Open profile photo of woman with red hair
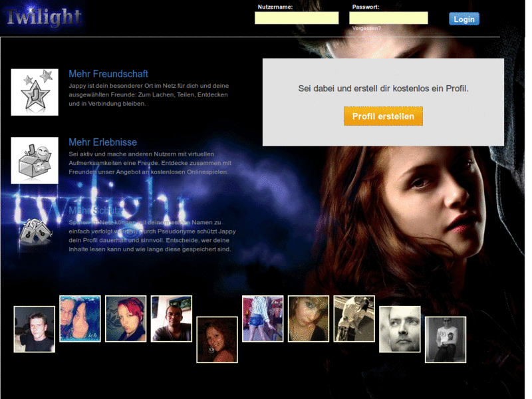 coord(126,319)
